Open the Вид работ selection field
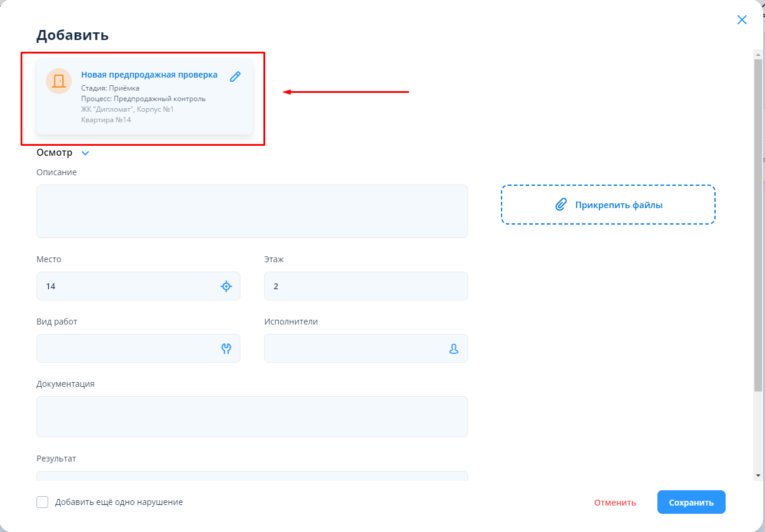Image resolution: width=765 pixels, height=532 pixels. point(126,349)
